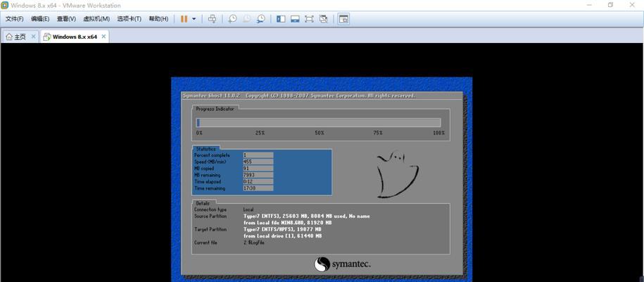Select the Windows 8.x x64 tab
This screenshot has width=644, height=282.
[x=75, y=37]
